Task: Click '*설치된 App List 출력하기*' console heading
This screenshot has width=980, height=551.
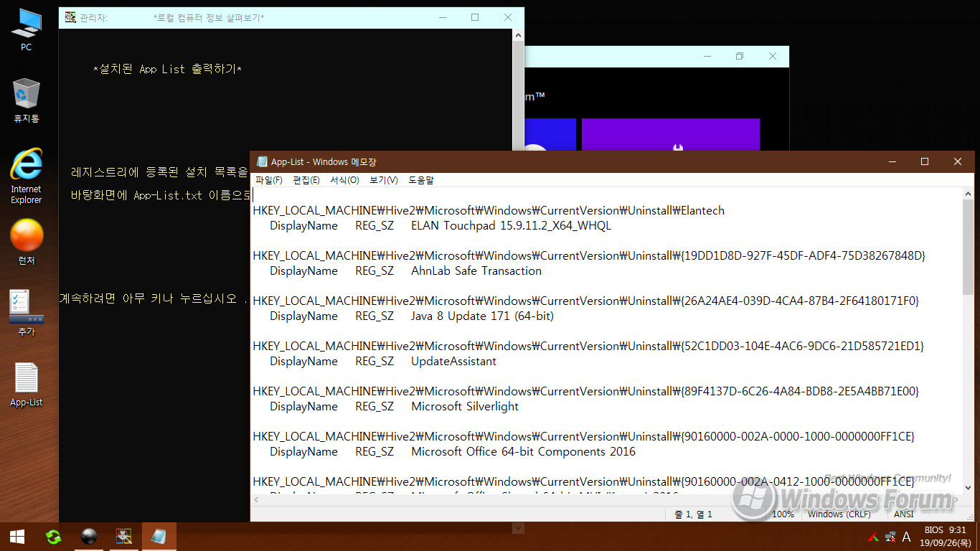Action: click(168, 69)
